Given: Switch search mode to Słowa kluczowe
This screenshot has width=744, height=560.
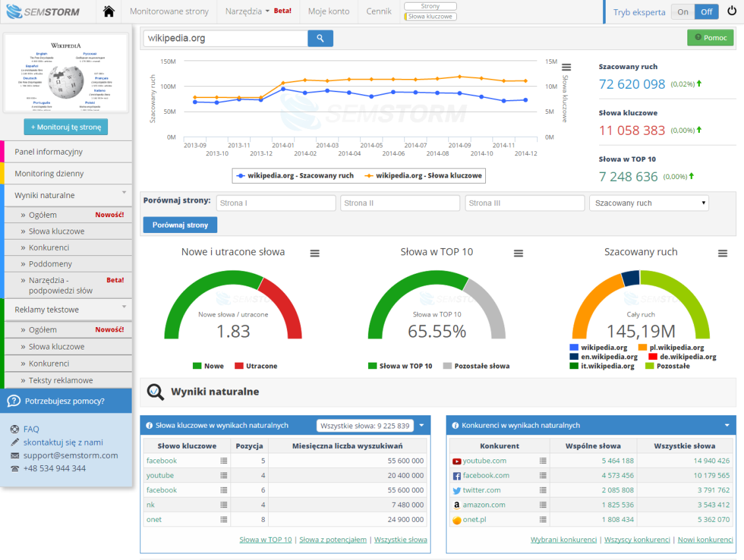Looking at the screenshot, I should (x=431, y=16).
